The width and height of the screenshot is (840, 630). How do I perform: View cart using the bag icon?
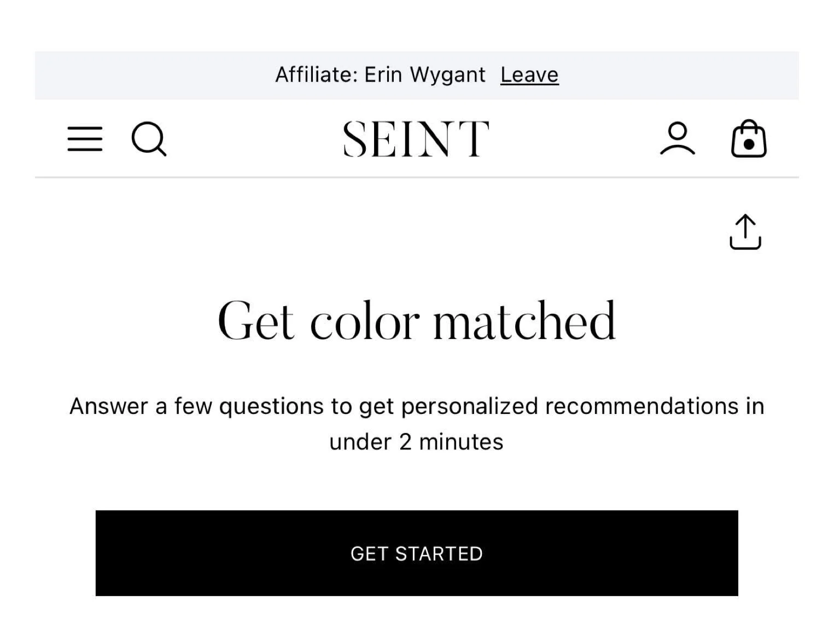(x=749, y=139)
